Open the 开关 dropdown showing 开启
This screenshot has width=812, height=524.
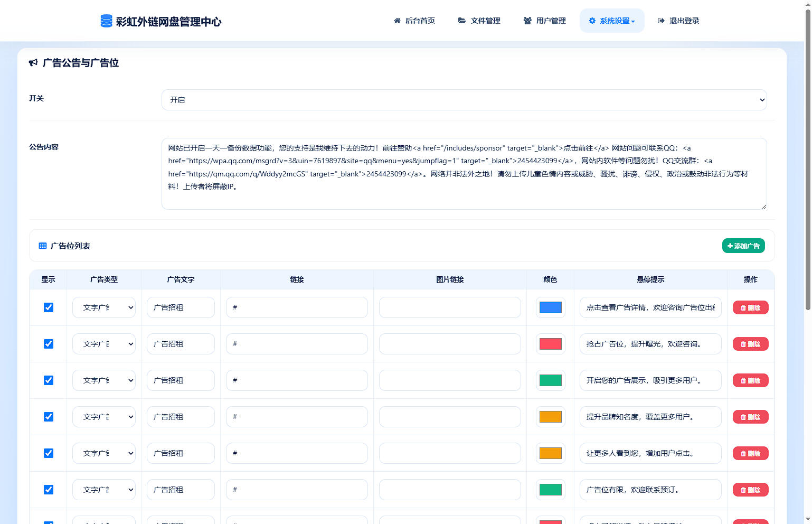click(464, 100)
